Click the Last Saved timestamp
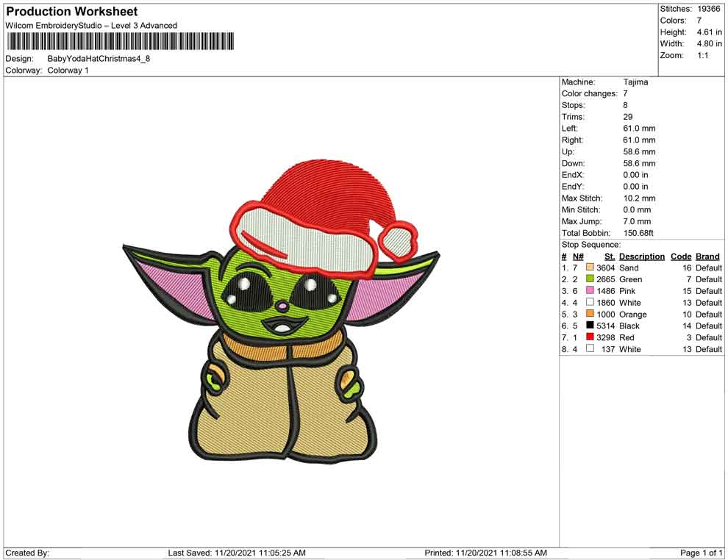Viewport: 728px width, 560px height. point(237,553)
